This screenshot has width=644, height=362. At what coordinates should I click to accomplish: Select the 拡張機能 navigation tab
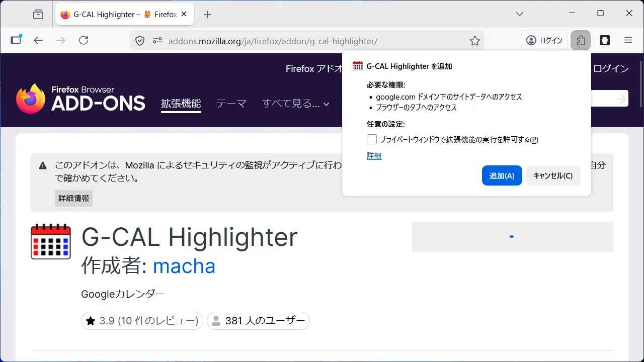click(x=181, y=104)
